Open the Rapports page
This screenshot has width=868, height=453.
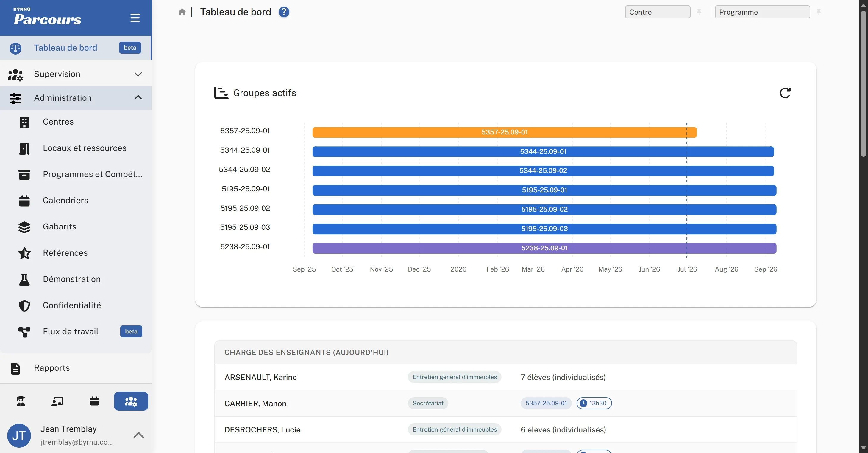pos(76,368)
